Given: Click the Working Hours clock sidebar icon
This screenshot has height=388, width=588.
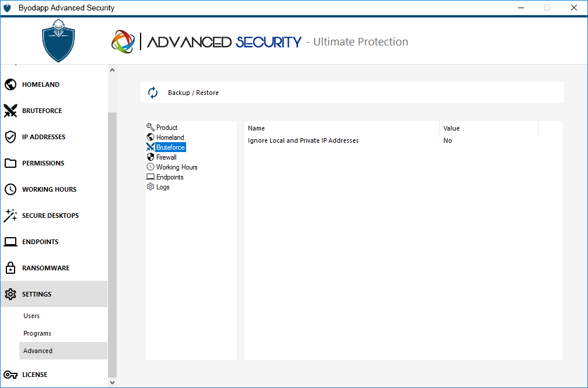Looking at the screenshot, I should (x=10, y=189).
